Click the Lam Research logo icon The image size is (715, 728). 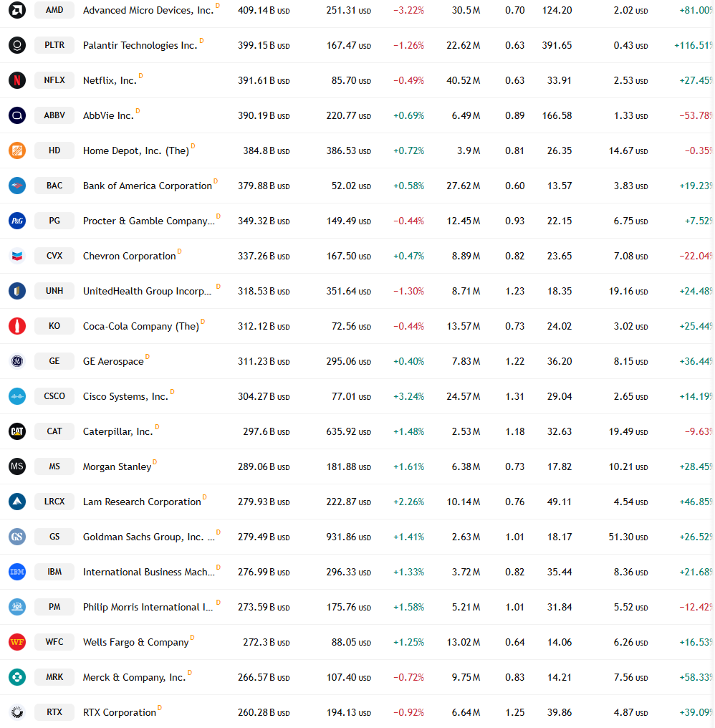pyautogui.click(x=17, y=502)
